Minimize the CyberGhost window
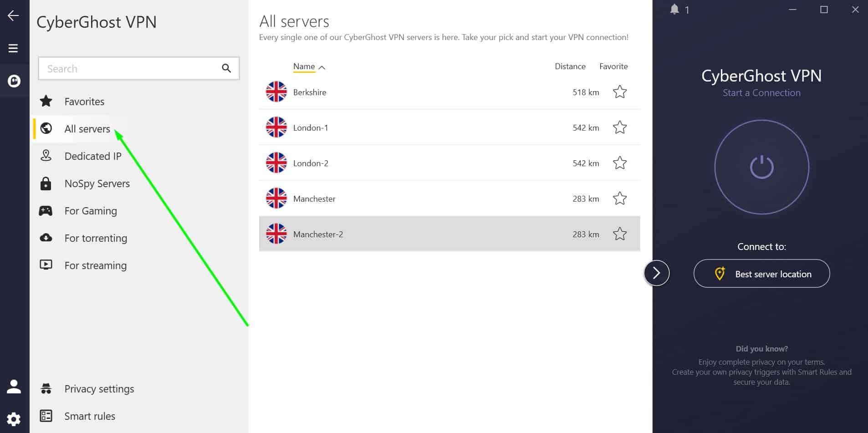This screenshot has width=868, height=433. click(792, 10)
